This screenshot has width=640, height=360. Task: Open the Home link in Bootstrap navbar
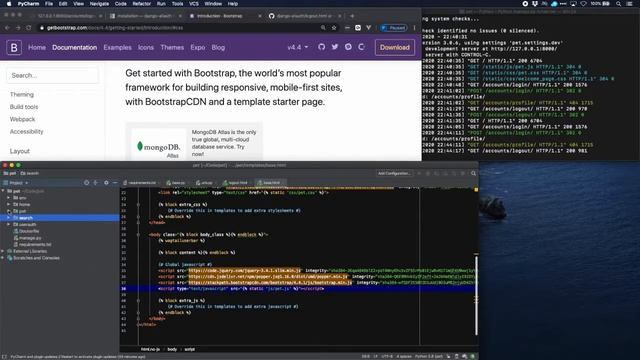point(37,47)
